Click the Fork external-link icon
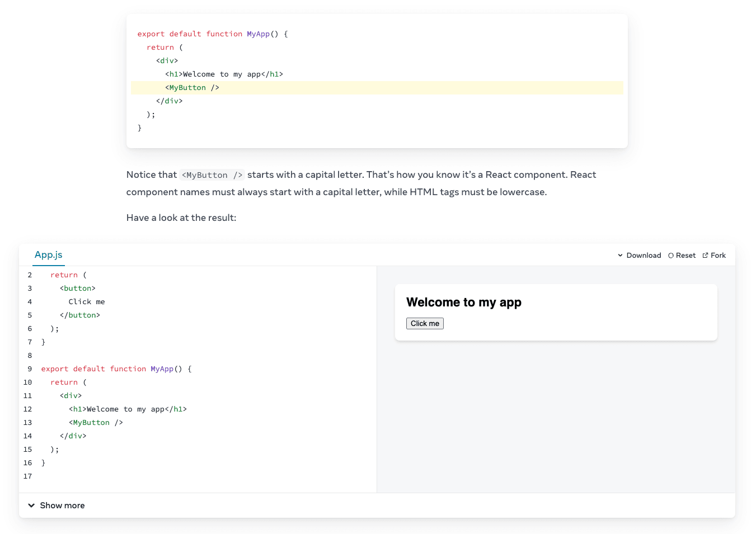This screenshot has height=534, width=756. 706,256
